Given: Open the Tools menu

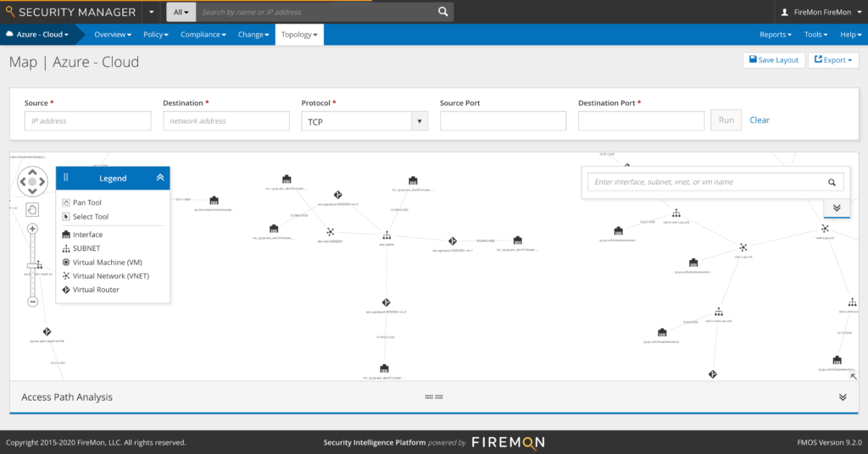Looking at the screenshot, I should 815,34.
